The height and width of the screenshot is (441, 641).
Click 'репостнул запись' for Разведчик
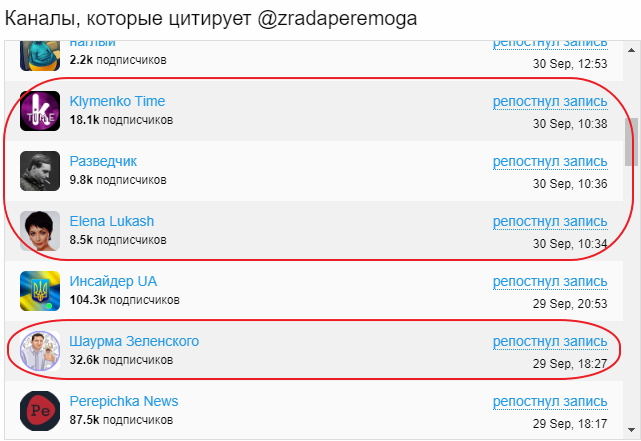click(x=549, y=162)
